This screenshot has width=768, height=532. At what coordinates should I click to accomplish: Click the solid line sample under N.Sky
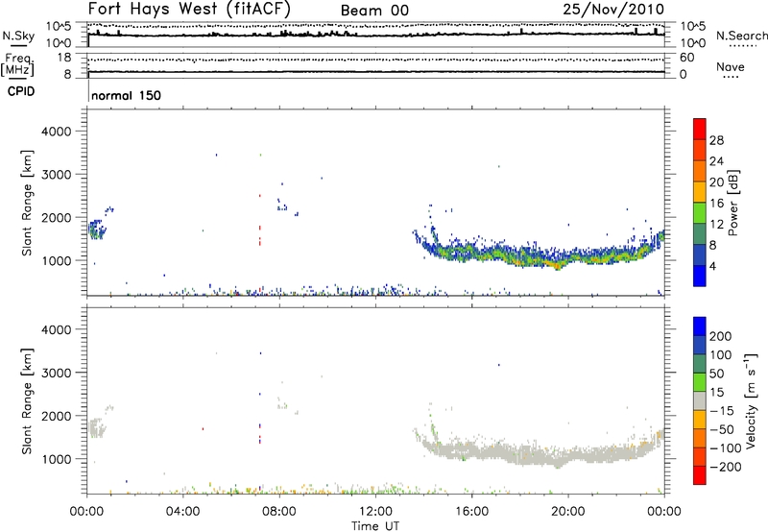point(18,46)
